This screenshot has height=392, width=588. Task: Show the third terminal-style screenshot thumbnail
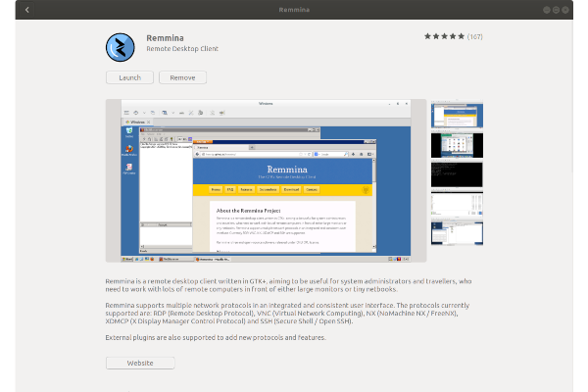457,174
